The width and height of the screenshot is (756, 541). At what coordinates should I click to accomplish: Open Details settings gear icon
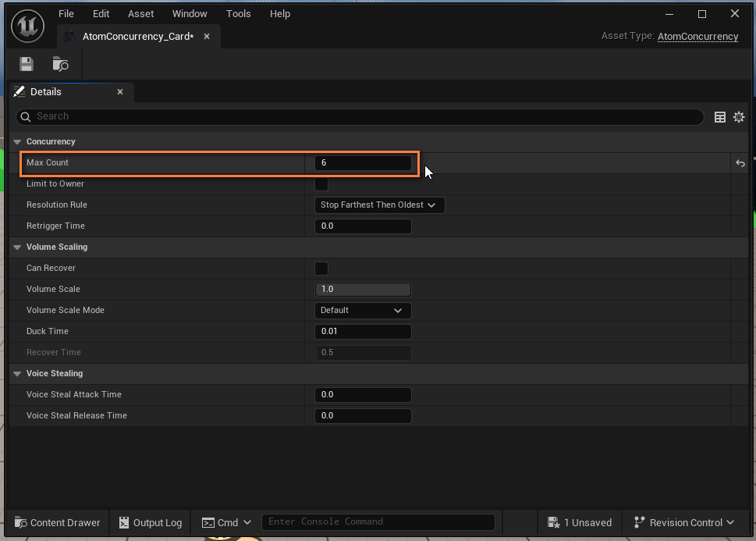pos(739,117)
